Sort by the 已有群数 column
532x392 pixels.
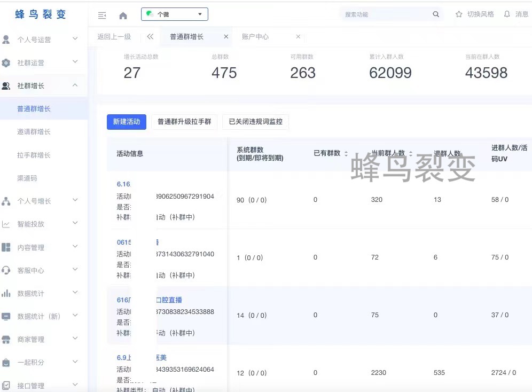pos(346,153)
